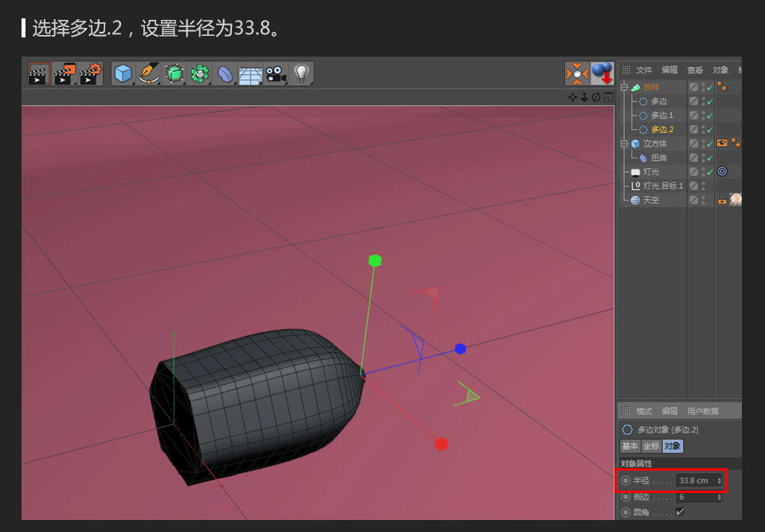This screenshot has width=765, height=532.
Task: Click the visibility dots next to 天空
Action: coord(704,200)
